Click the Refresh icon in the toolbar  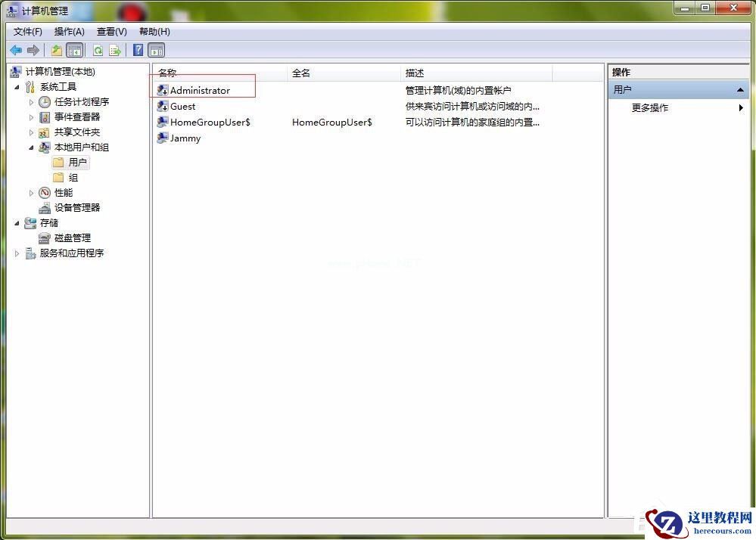[x=98, y=50]
